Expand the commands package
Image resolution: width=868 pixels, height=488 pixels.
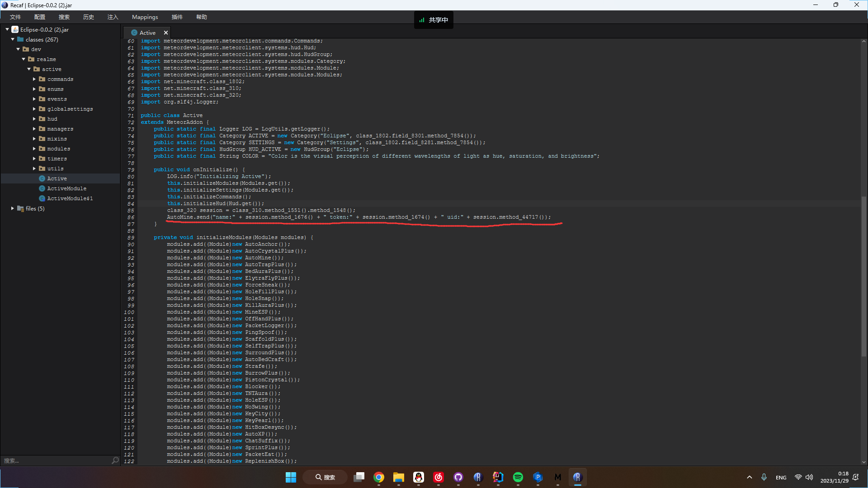tap(34, 79)
